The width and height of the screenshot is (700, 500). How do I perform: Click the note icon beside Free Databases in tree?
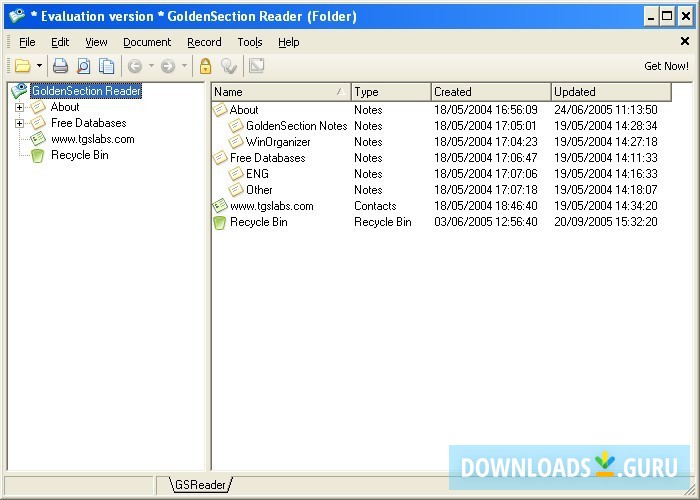tap(38, 122)
